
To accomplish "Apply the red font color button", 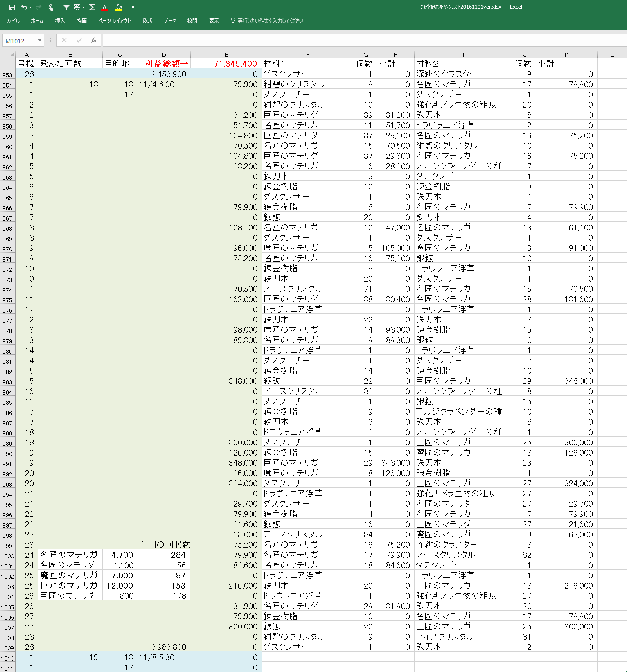I will pyautogui.click(x=105, y=7).
